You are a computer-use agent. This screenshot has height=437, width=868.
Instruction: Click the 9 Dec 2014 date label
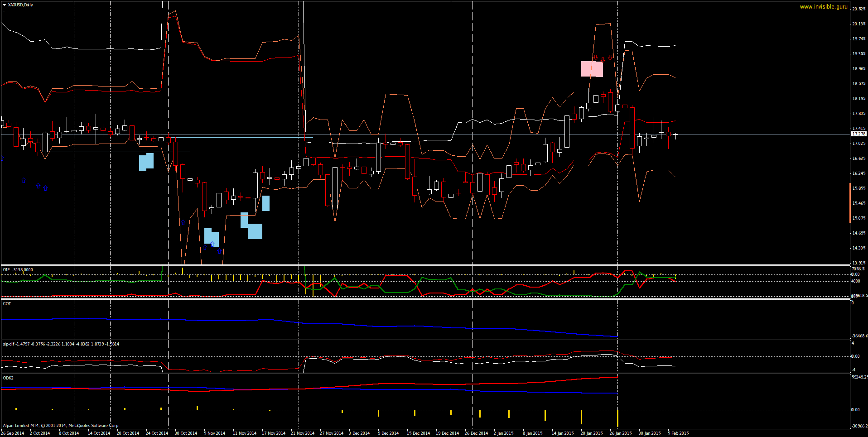point(388,433)
